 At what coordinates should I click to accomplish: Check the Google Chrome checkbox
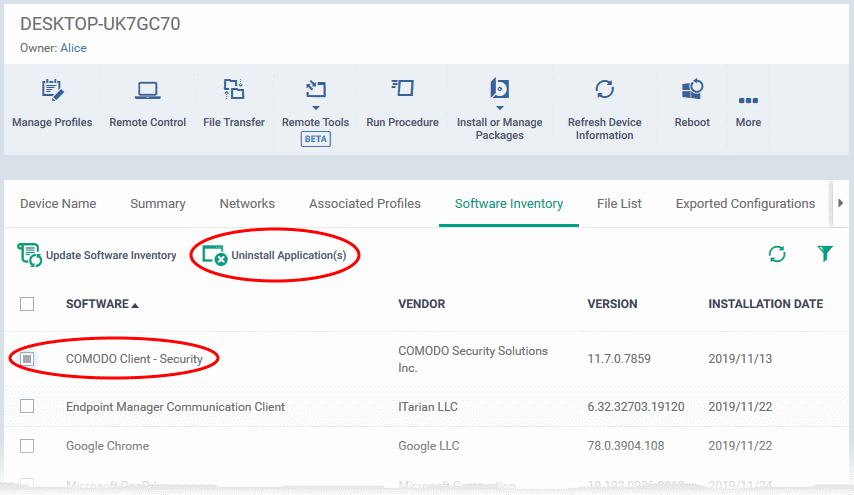(27, 446)
